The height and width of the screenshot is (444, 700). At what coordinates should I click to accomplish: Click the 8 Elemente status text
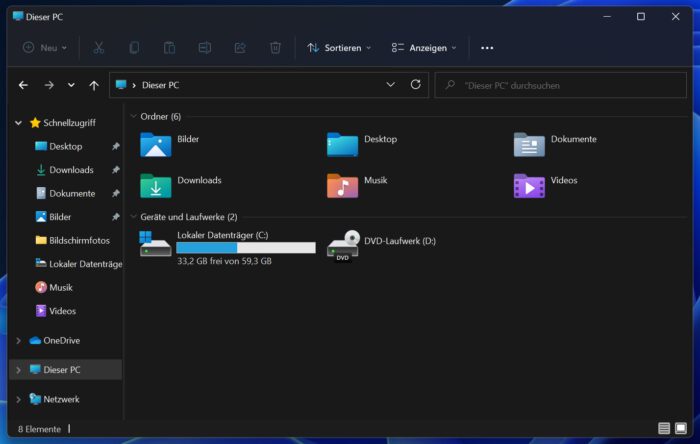(x=39, y=429)
